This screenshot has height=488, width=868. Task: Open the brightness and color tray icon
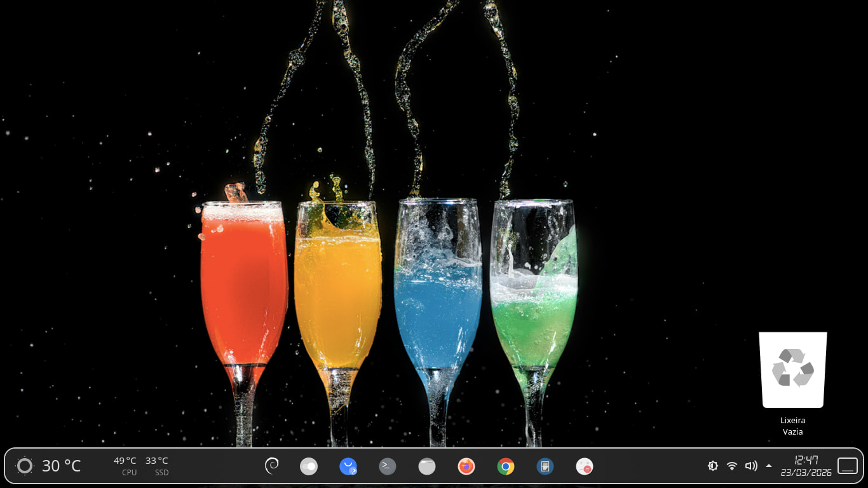pos(713,466)
